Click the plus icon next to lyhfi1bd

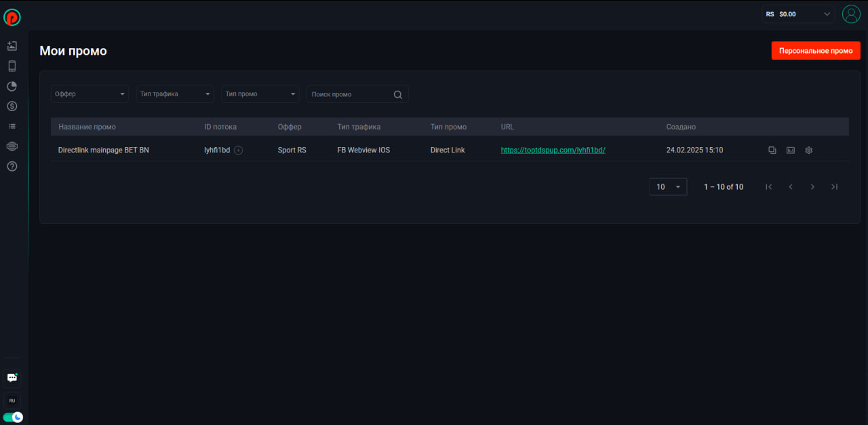point(238,150)
